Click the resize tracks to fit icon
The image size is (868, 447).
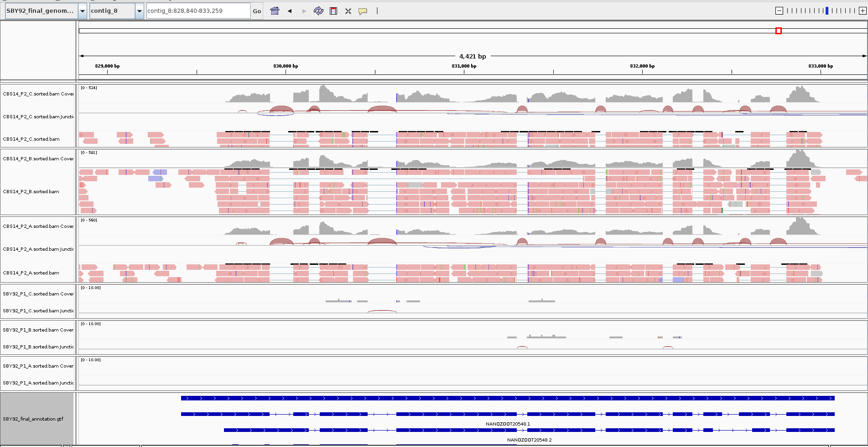(x=348, y=11)
